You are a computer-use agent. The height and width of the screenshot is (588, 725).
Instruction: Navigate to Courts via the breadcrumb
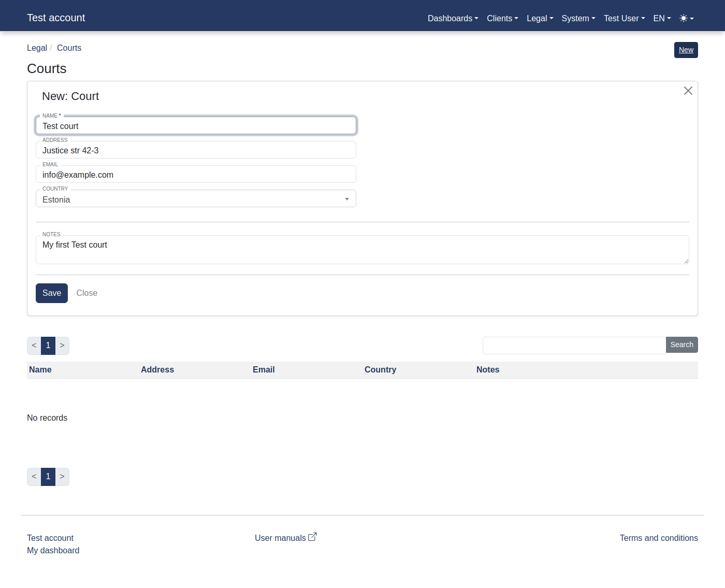[69, 48]
